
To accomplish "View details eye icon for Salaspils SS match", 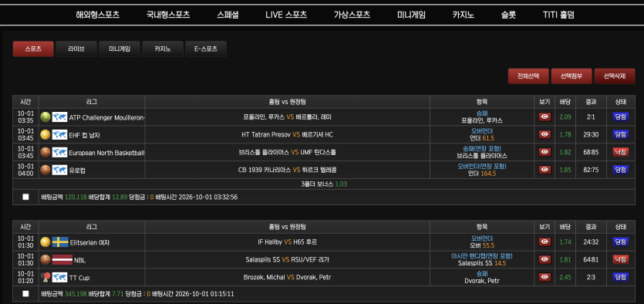I will coord(545,259).
